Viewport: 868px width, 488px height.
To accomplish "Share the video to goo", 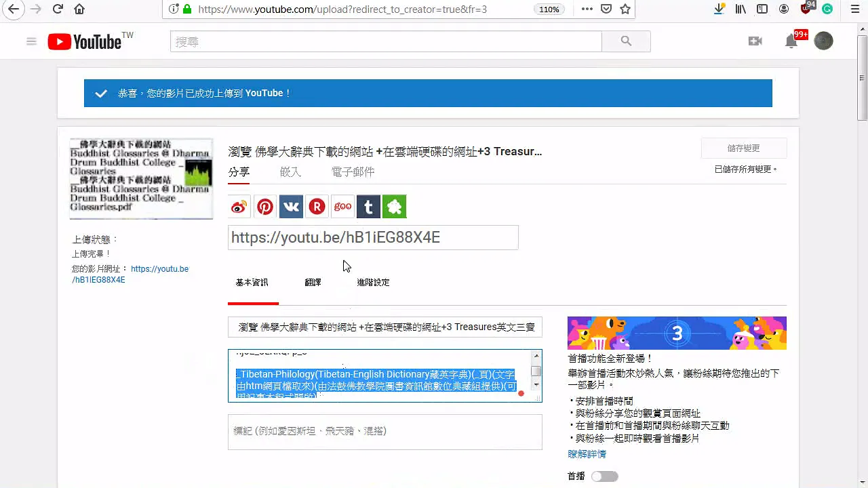I will [x=342, y=207].
